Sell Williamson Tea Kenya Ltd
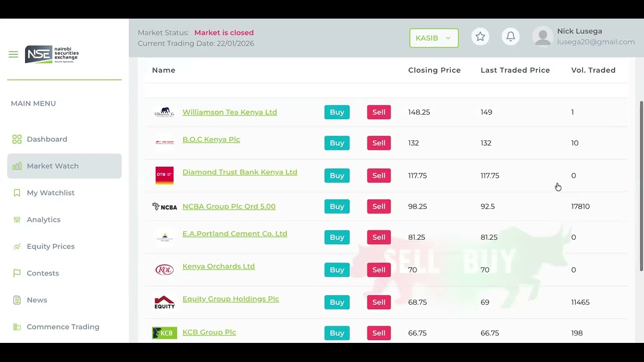The height and width of the screenshot is (362, 644). [379, 112]
